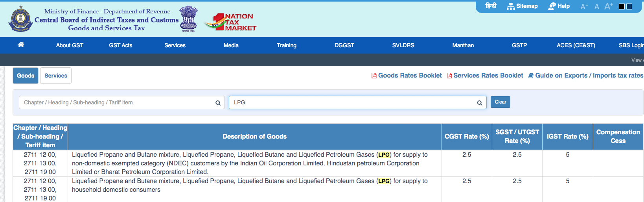Open Manthan menu item

463,45
